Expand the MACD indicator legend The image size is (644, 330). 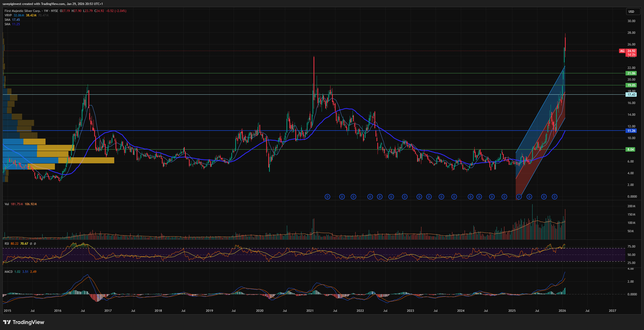coord(9,272)
